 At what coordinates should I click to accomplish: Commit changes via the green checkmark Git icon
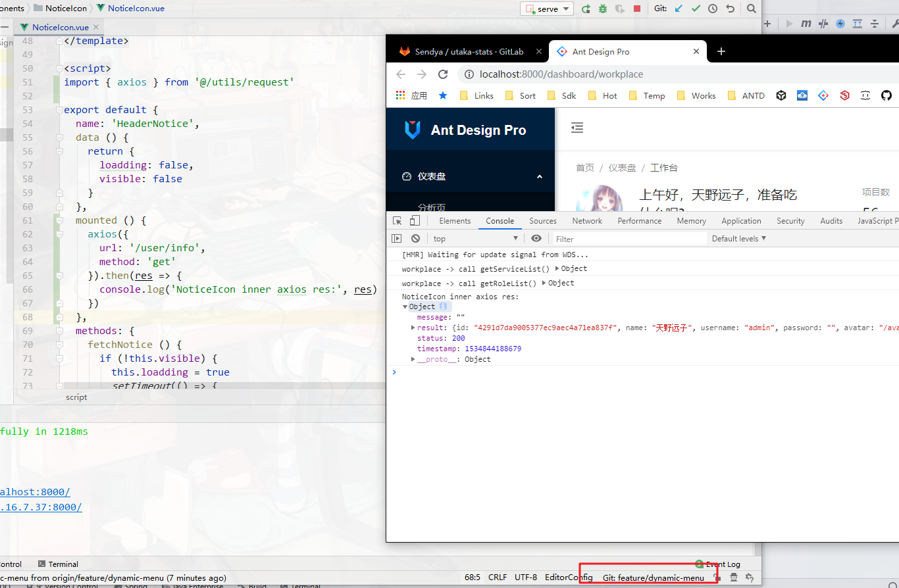696,9
